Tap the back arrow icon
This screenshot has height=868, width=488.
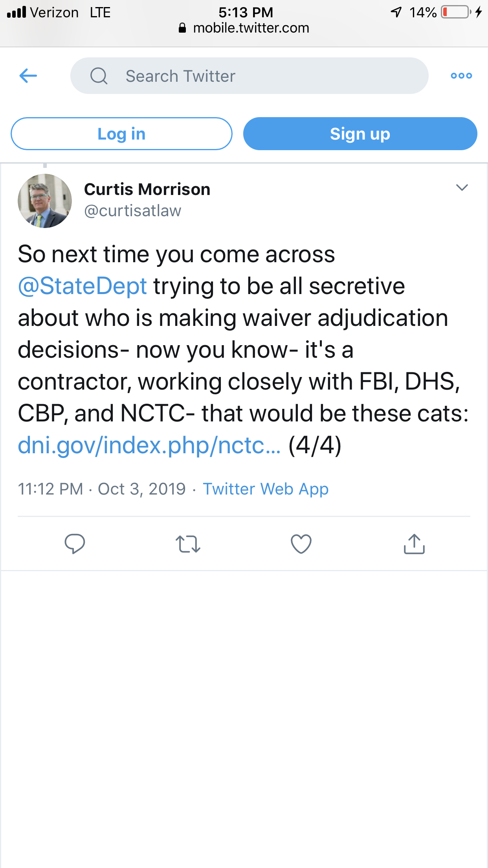28,75
